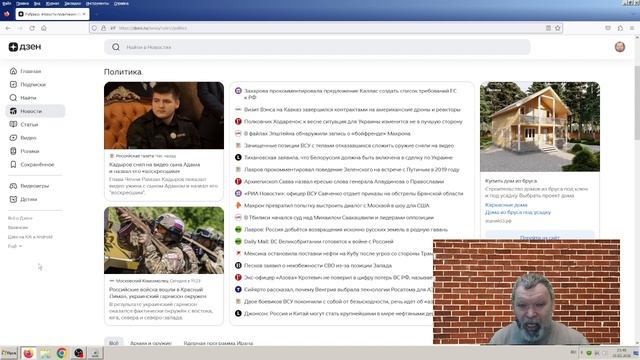Open a new tab with plus button
The height and width of the screenshot is (360, 640).
click(96, 14)
